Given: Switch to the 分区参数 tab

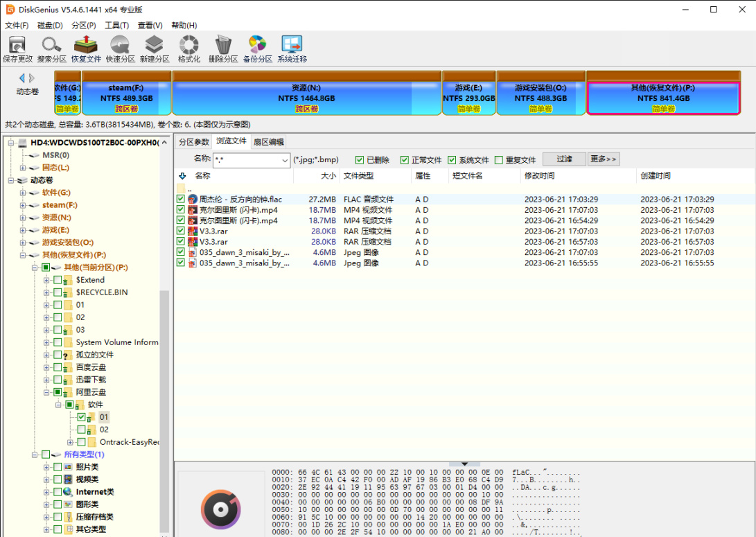Looking at the screenshot, I should point(194,142).
